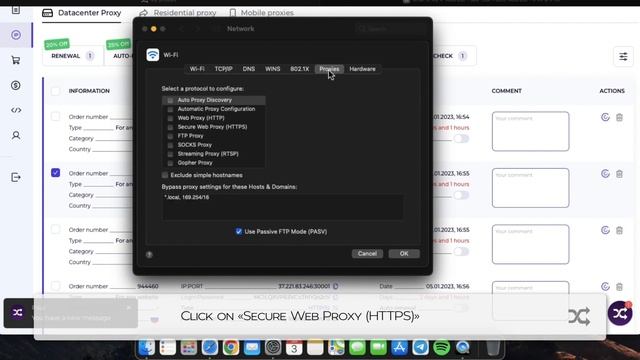Click the renew icon for the checked 16:55 order
Viewport: 640px width, 360px height.
click(605, 174)
